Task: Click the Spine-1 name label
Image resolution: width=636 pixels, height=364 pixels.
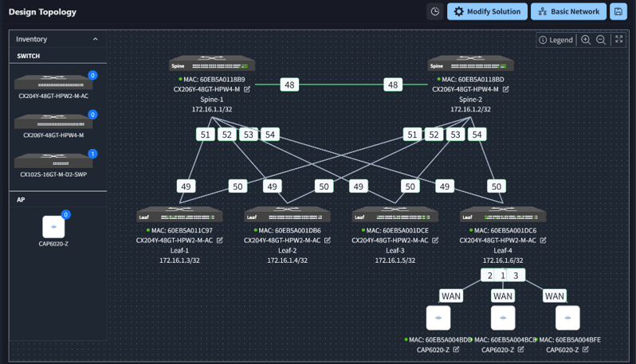Action: [x=212, y=100]
